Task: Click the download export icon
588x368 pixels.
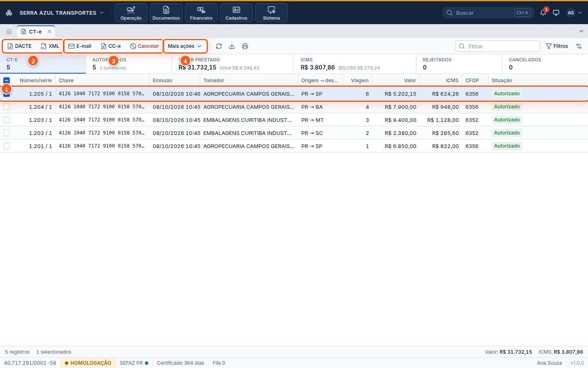Action: click(x=232, y=46)
